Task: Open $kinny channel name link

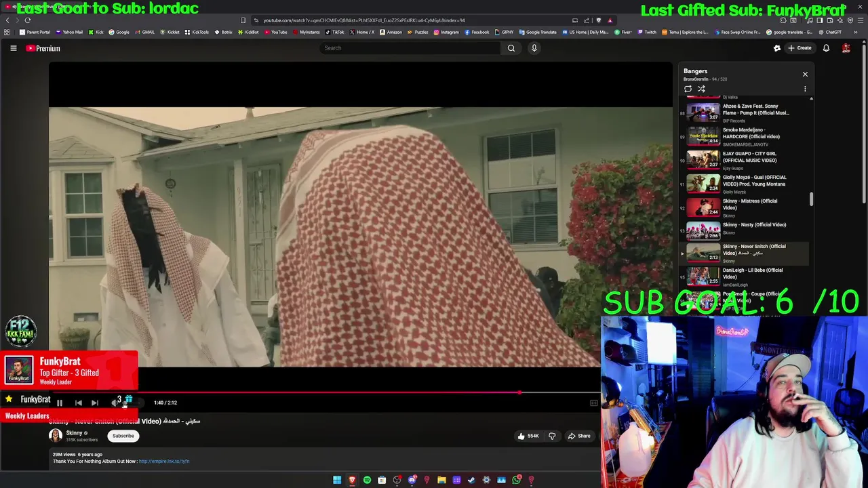Action: pos(74,432)
